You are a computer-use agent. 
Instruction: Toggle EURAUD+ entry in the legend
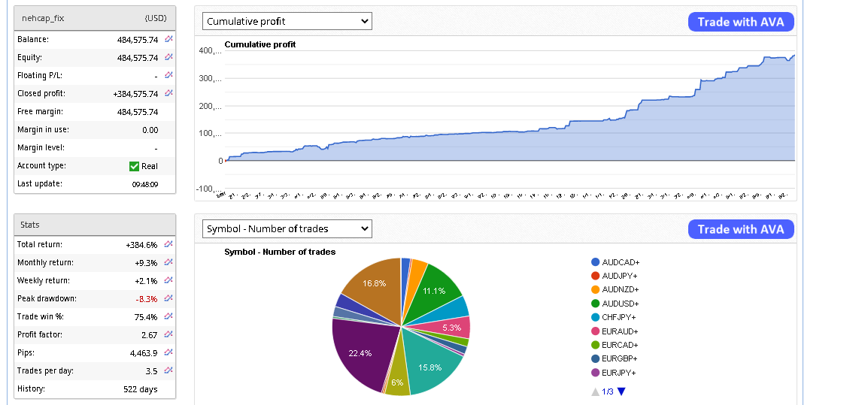point(614,331)
